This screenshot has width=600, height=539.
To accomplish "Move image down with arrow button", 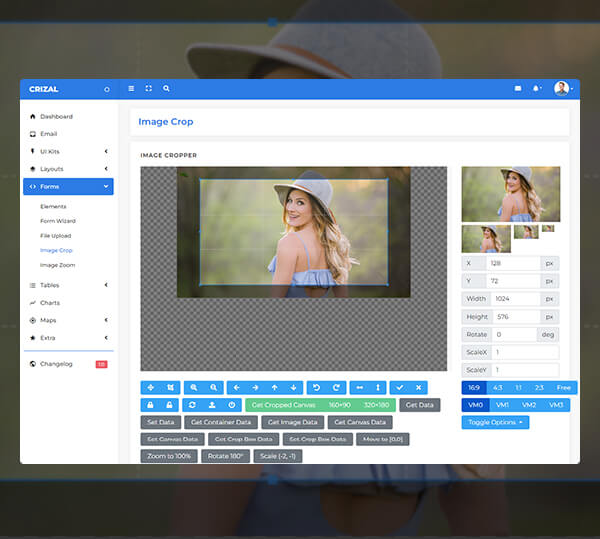I will [x=293, y=388].
